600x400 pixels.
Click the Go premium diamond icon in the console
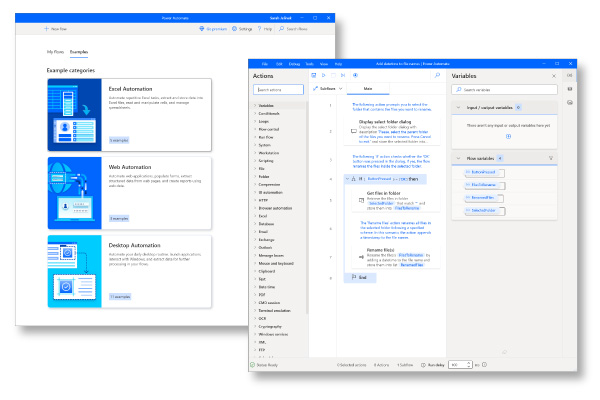[x=202, y=29]
